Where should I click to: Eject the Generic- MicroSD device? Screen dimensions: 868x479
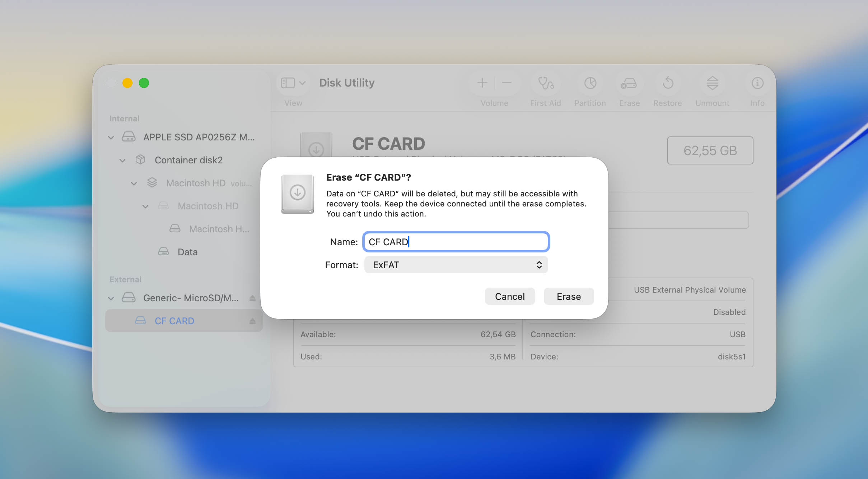pos(252,298)
